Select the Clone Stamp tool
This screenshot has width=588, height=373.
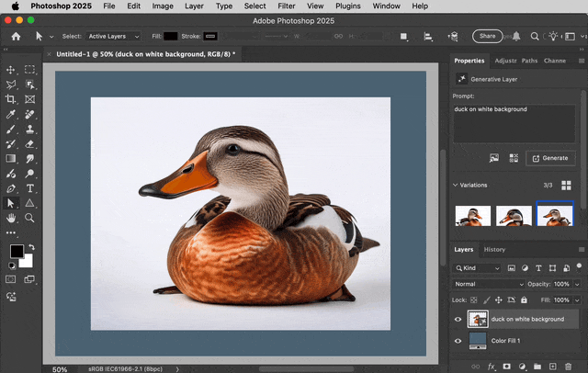(x=30, y=130)
